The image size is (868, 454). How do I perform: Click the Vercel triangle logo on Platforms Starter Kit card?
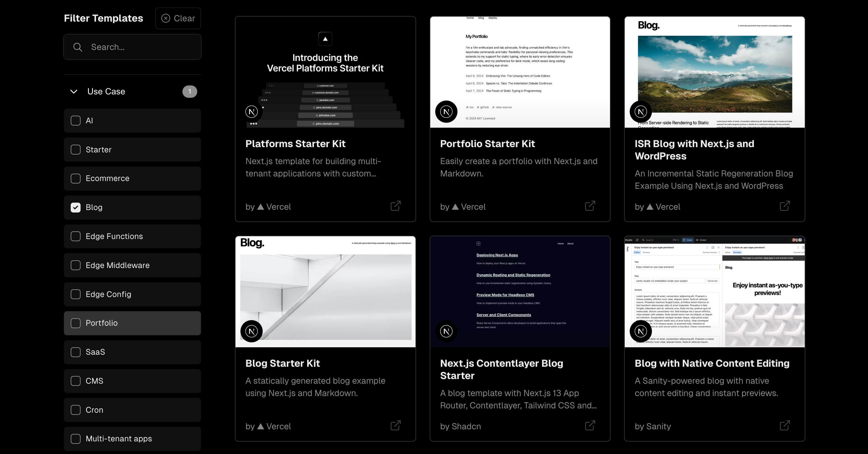coord(261,207)
